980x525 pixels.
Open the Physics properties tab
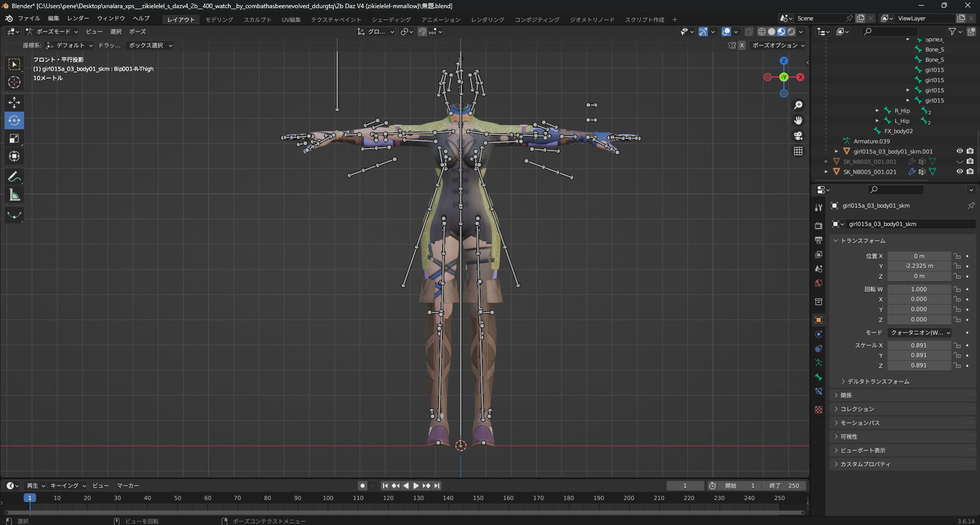tap(819, 334)
